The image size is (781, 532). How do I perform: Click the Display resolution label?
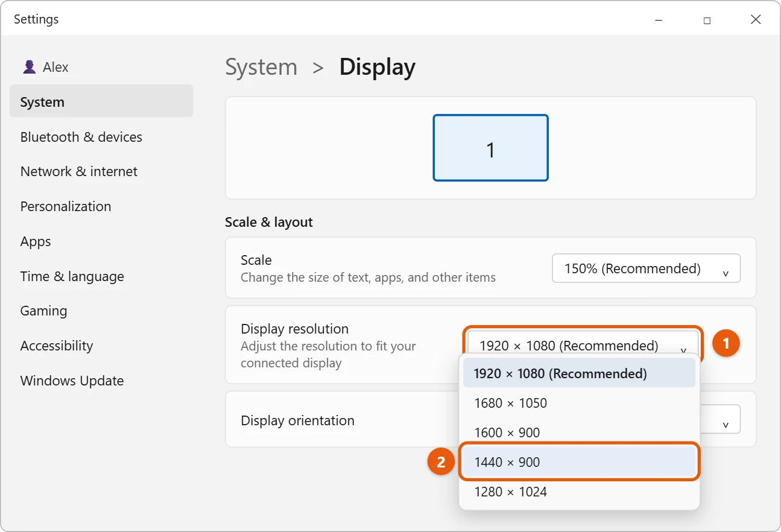(x=294, y=329)
